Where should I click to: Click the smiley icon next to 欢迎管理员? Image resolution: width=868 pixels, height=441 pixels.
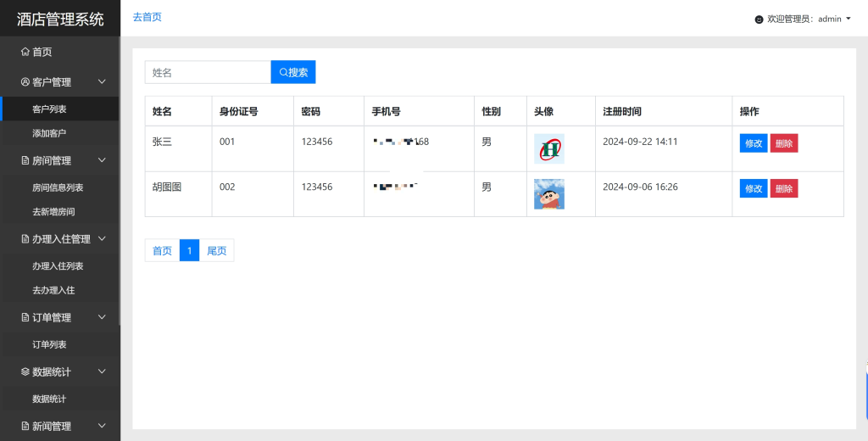click(x=759, y=20)
